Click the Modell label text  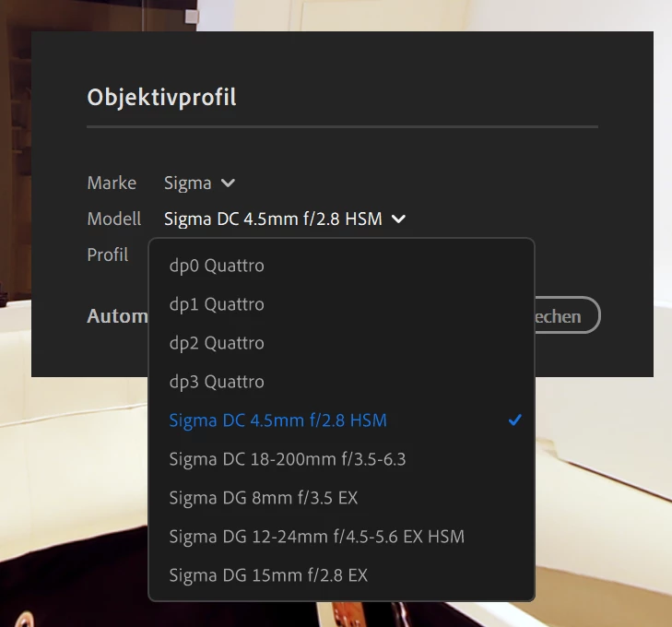pyautogui.click(x=114, y=219)
